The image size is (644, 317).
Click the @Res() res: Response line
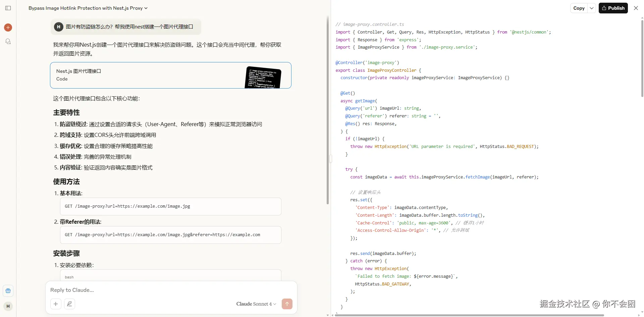pyautogui.click(x=371, y=124)
